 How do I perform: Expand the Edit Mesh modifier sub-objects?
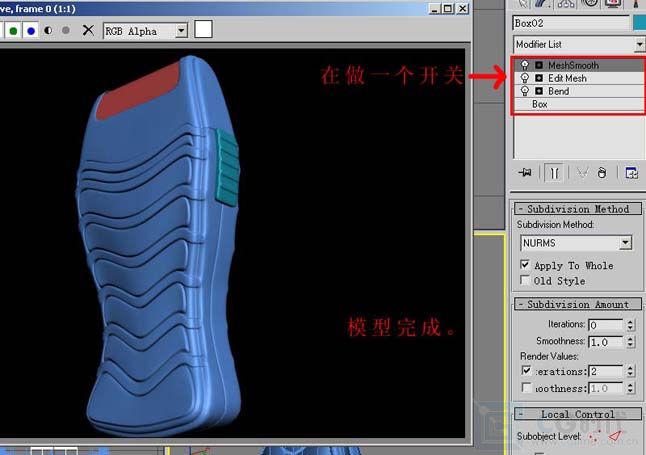pyautogui.click(x=539, y=78)
